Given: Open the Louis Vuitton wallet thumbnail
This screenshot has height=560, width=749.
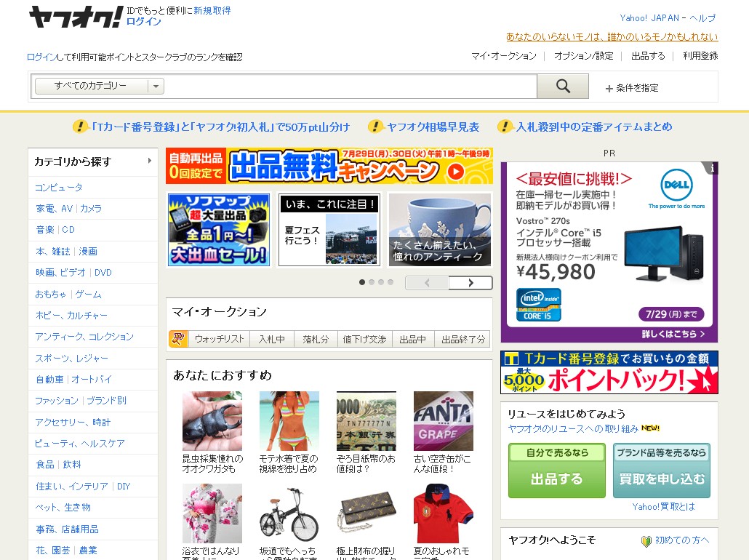Looking at the screenshot, I should point(367,513).
